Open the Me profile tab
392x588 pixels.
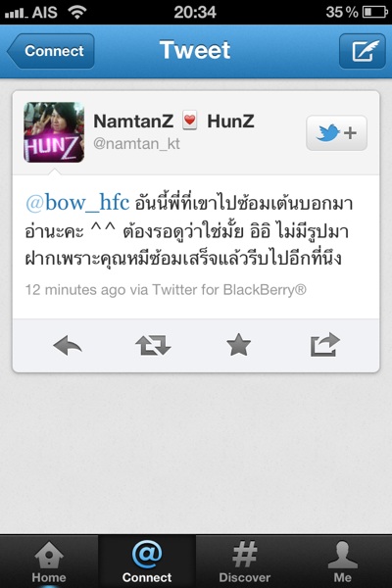tap(342, 561)
